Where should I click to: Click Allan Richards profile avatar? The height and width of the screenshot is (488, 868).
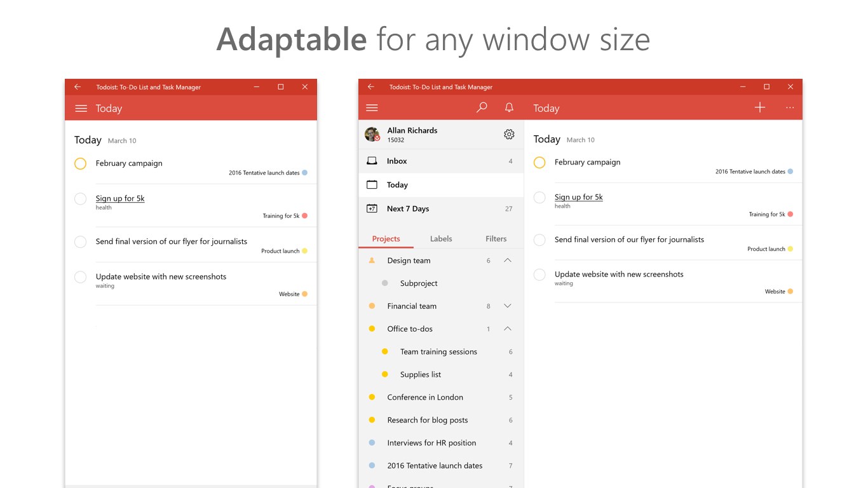click(372, 134)
